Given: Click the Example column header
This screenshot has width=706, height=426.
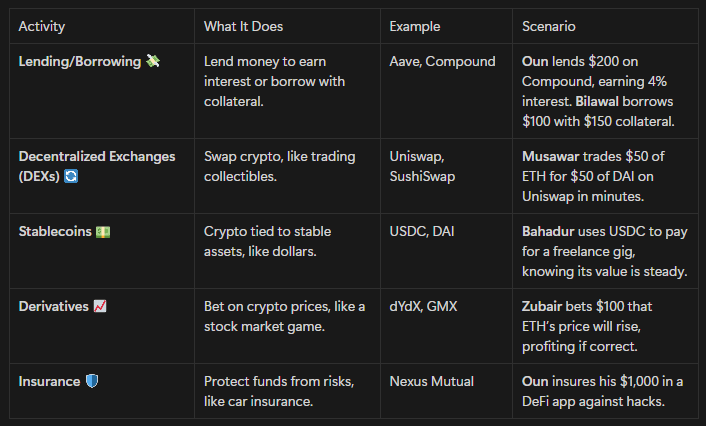Looking at the screenshot, I should point(414,27).
